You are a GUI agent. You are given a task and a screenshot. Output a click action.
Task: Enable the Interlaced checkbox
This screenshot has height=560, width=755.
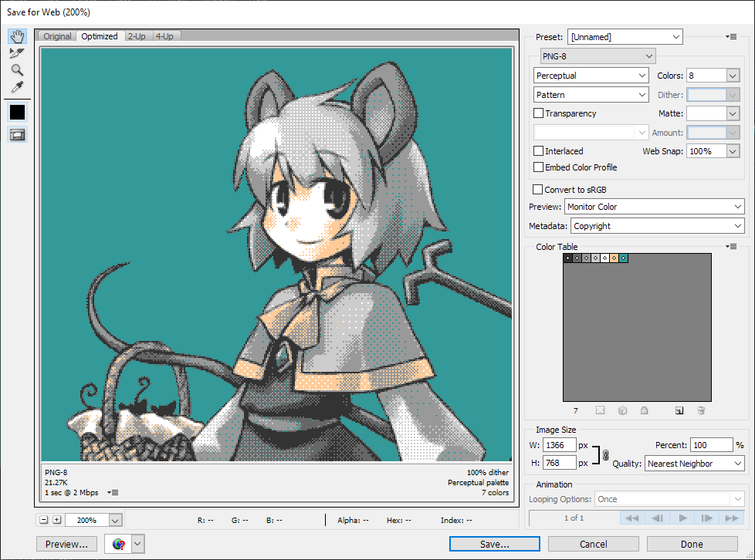click(539, 150)
